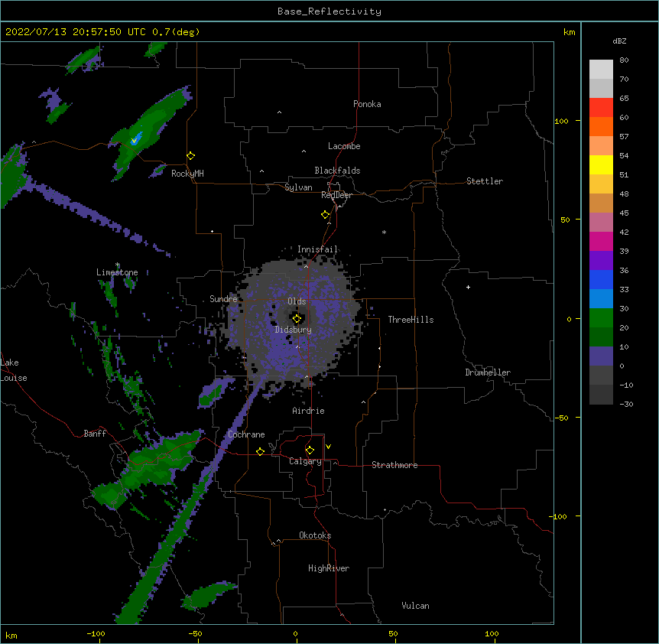The image size is (659, 644).
Task: Click the Strathmore label
Action: coord(394,465)
